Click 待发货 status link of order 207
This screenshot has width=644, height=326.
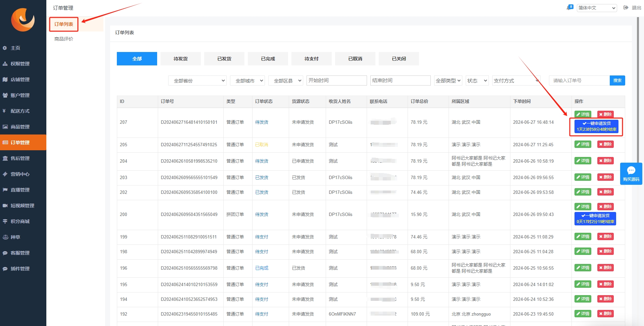[262, 122]
